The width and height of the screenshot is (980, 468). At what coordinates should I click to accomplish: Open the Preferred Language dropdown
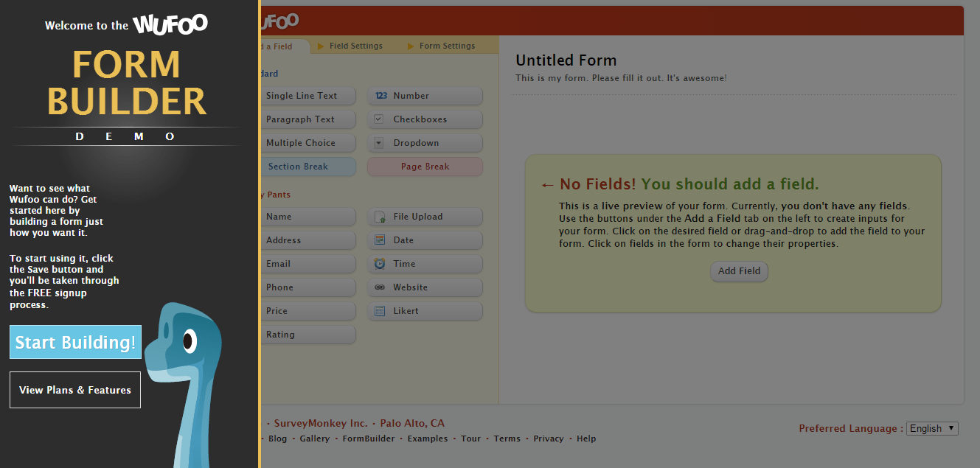click(x=933, y=428)
